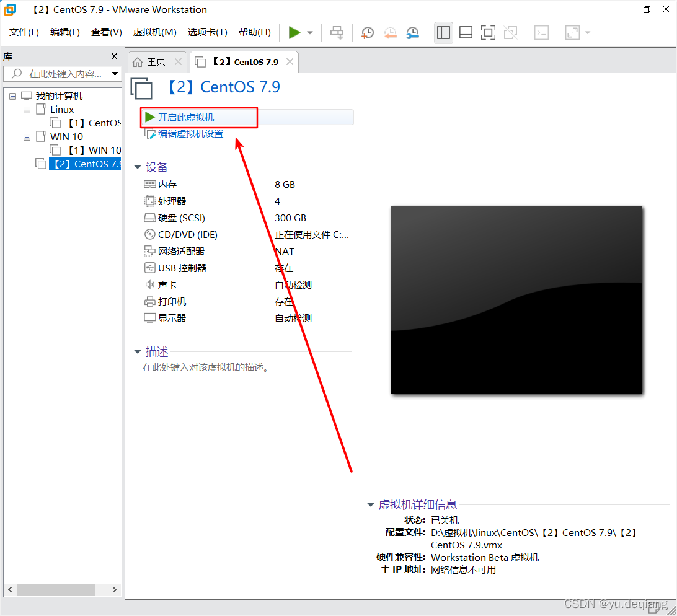Open the 查看(V) menu
The width and height of the screenshot is (677, 616).
[106, 32]
